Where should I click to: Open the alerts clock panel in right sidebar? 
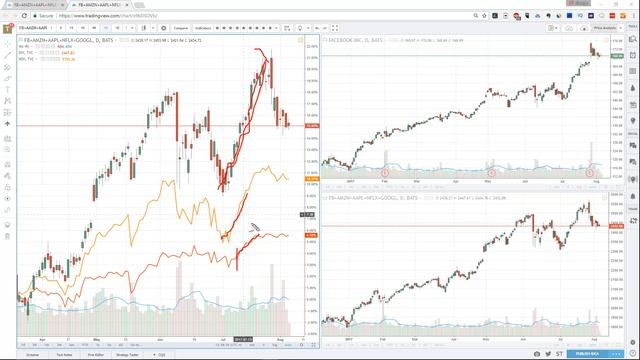point(633,55)
